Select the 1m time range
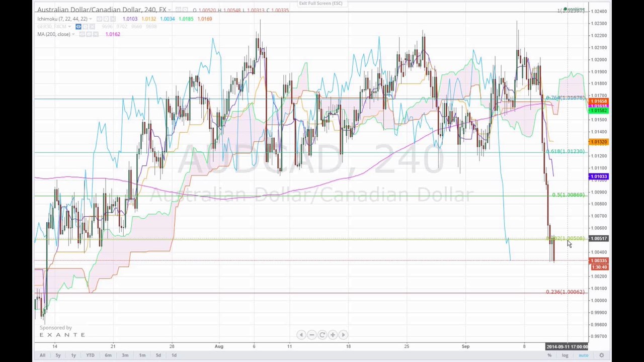 [x=142, y=355]
